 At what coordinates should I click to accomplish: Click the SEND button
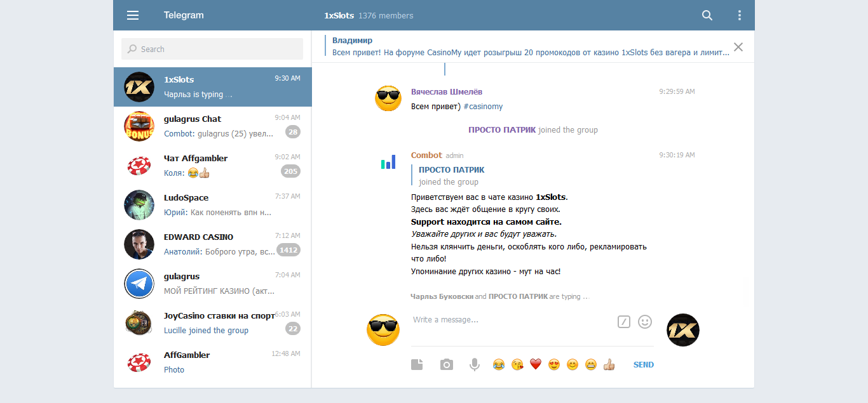point(644,364)
